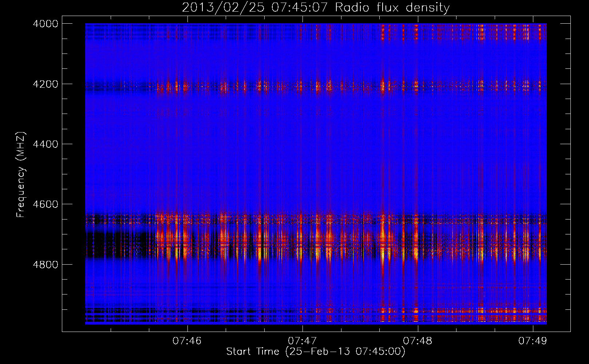
Task: Click the 07:46 time axis label
Action: (x=187, y=341)
